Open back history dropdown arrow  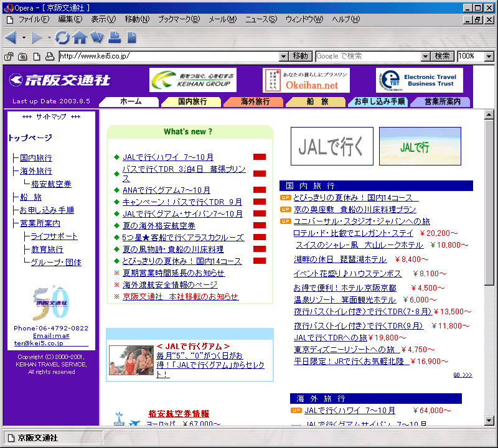pos(24,37)
